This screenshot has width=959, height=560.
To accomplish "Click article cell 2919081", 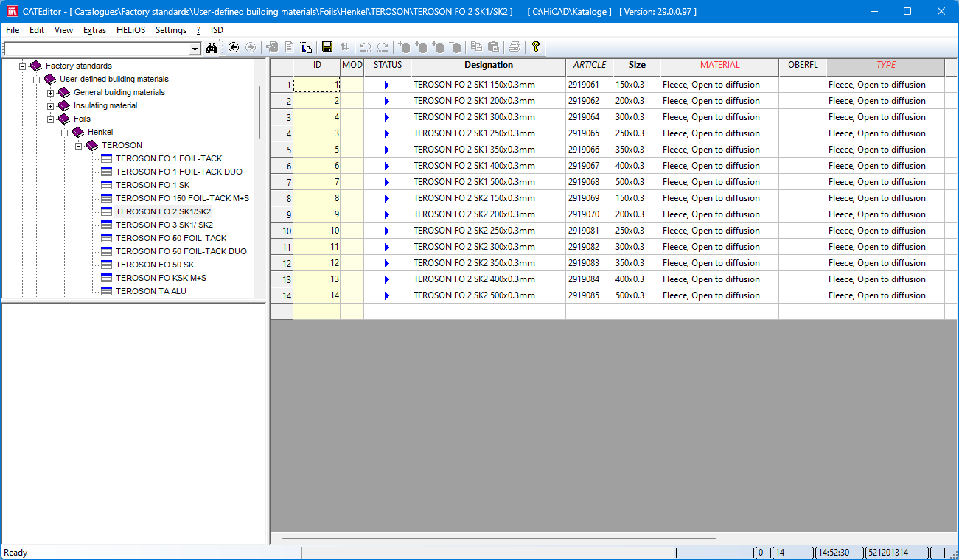I will [x=589, y=231].
